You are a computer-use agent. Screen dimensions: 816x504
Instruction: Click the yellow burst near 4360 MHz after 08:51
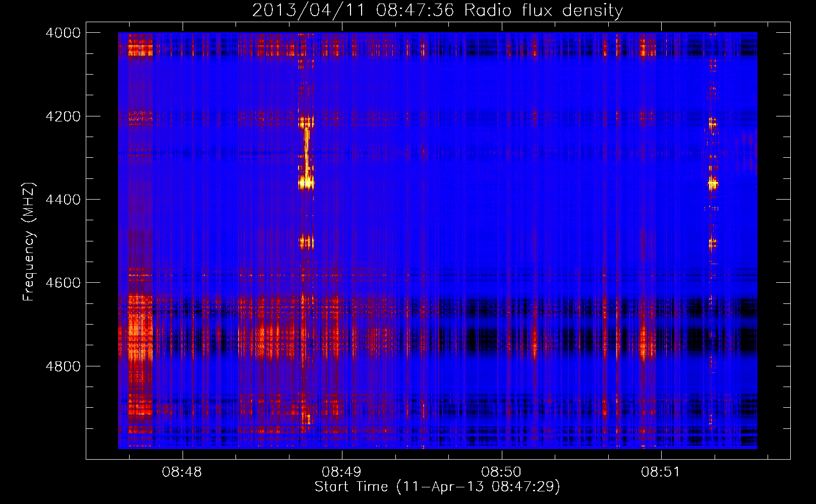[713, 184]
